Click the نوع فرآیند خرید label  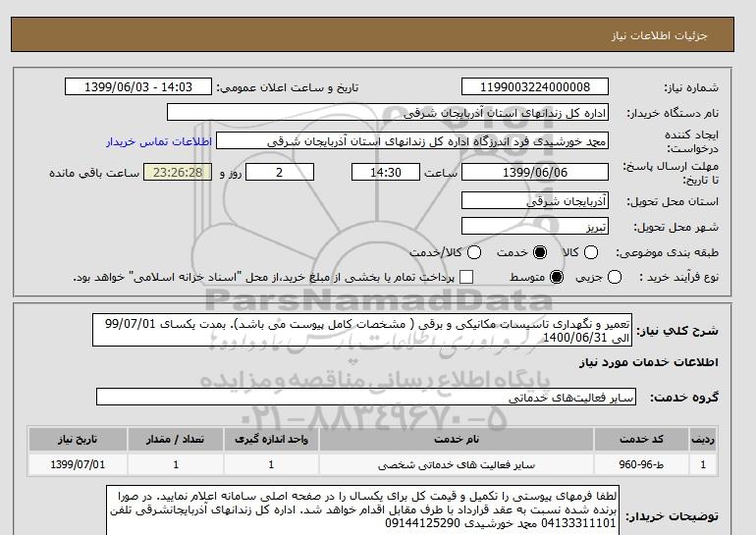(x=678, y=277)
